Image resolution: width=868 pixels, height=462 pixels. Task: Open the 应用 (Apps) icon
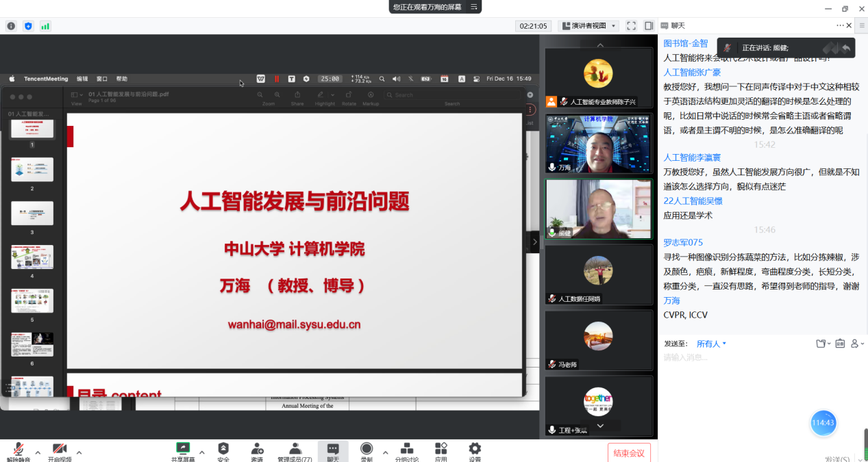pyautogui.click(x=441, y=450)
